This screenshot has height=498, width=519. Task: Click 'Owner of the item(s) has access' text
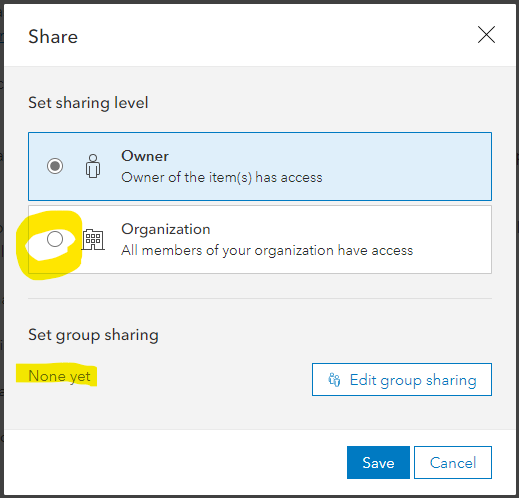(222, 177)
